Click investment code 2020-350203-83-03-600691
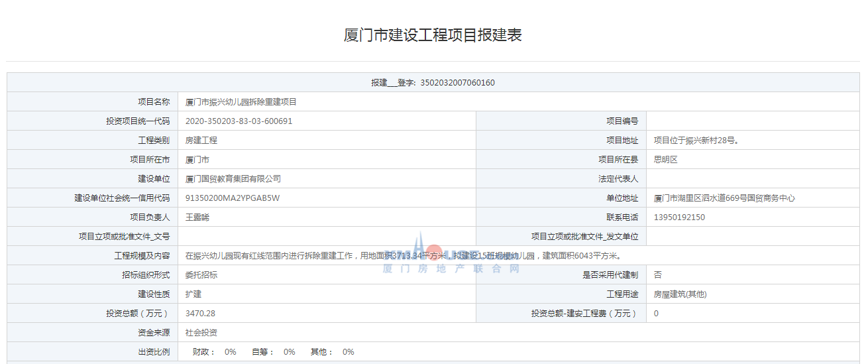This screenshot has width=868, height=364. click(x=239, y=121)
